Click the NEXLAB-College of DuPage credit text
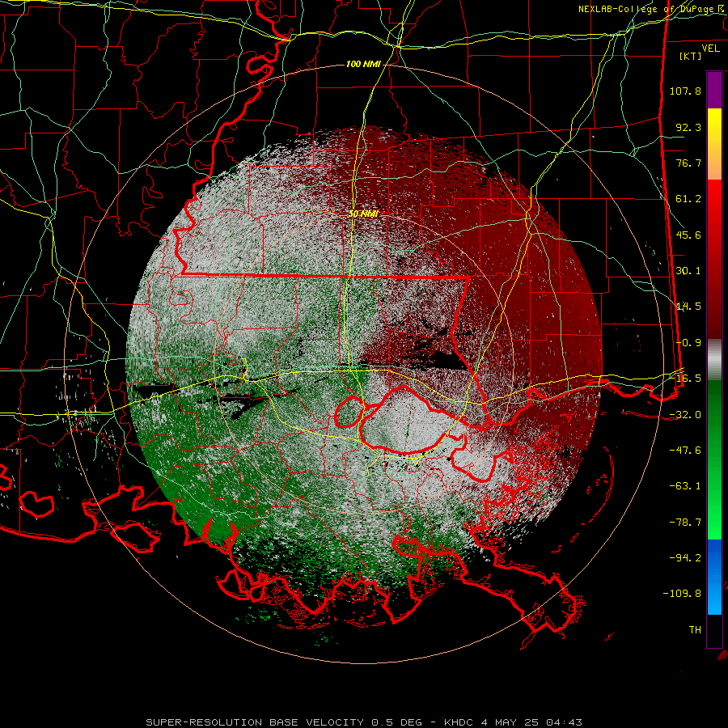 click(x=648, y=9)
